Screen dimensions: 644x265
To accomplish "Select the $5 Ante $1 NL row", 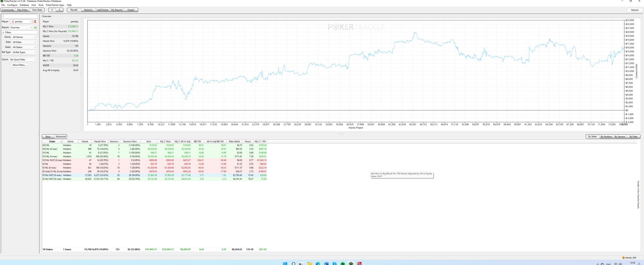I will (155, 172).
